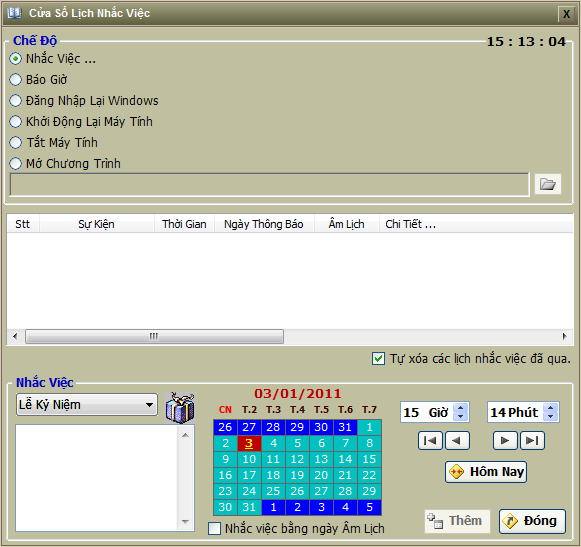Click the list's right scroll arrow
The image size is (581, 547).
pos(565,337)
